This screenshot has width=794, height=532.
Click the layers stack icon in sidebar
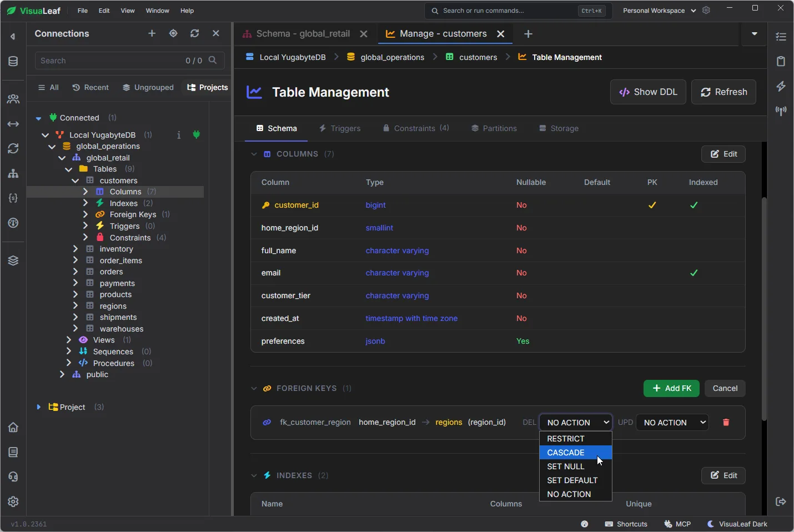tap(13, 260)
